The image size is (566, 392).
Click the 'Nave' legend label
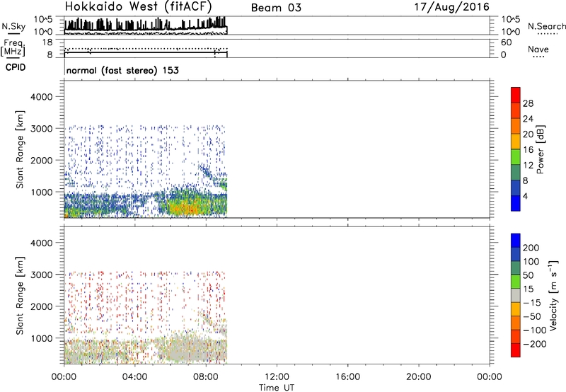coord(538,49)
